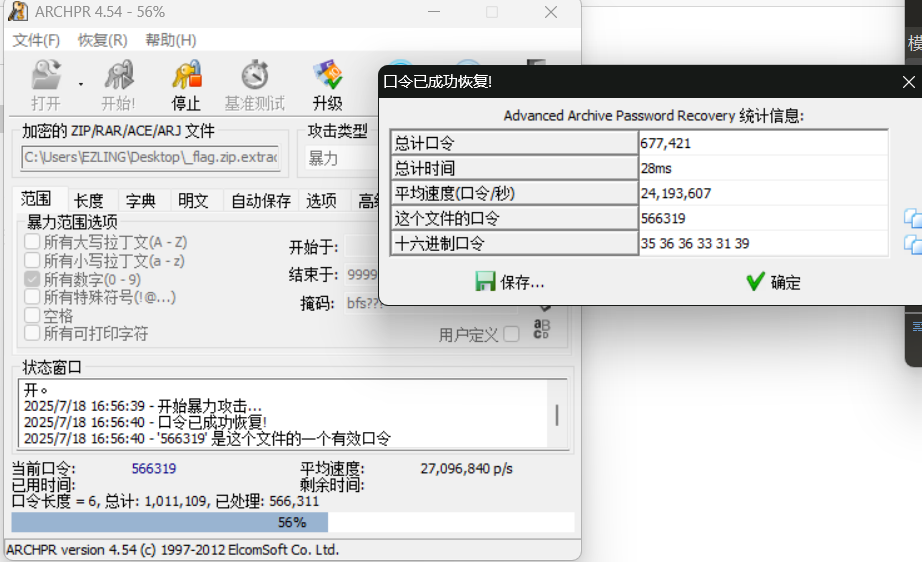Click the 打开 (Open) toolbar icon
The height and width of the screenshot is (562, 922).
pyautogui.click(x=45, y=78)
